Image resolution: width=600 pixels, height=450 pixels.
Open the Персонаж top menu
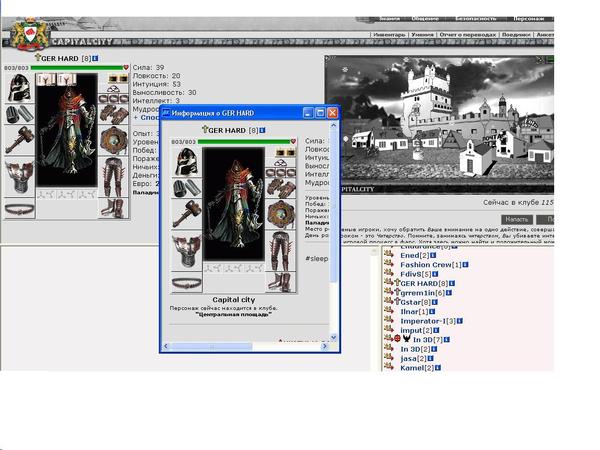(x=528, y=18)
